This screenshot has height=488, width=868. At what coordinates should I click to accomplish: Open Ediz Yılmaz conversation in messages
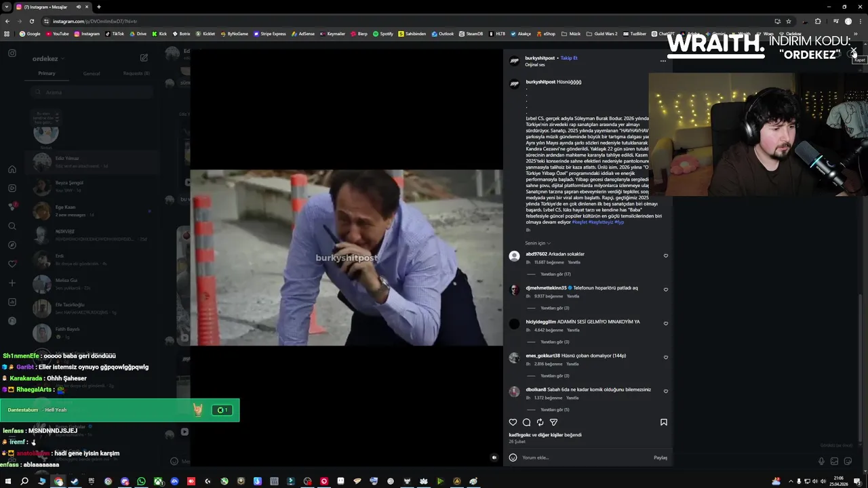click(x=92, y=161)
